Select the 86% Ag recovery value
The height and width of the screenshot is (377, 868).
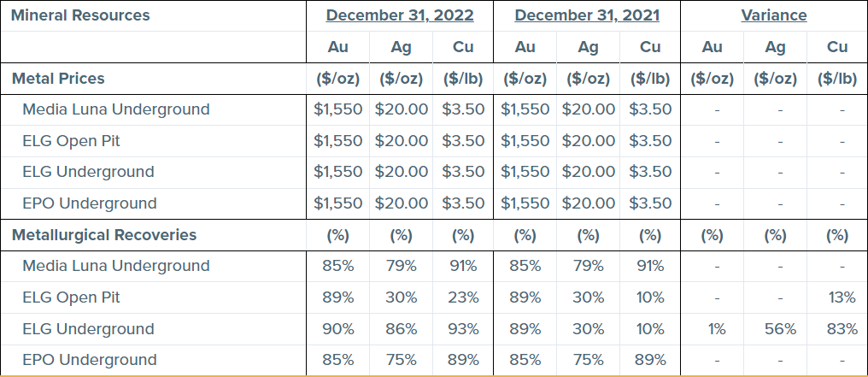[x=402, y=329]
